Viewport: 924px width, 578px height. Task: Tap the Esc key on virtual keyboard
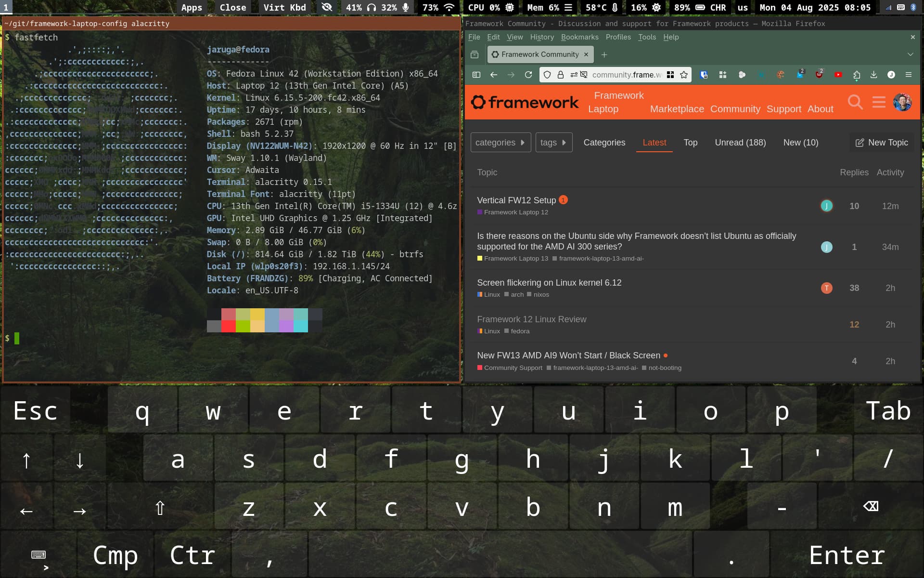[x=36, y=410]
